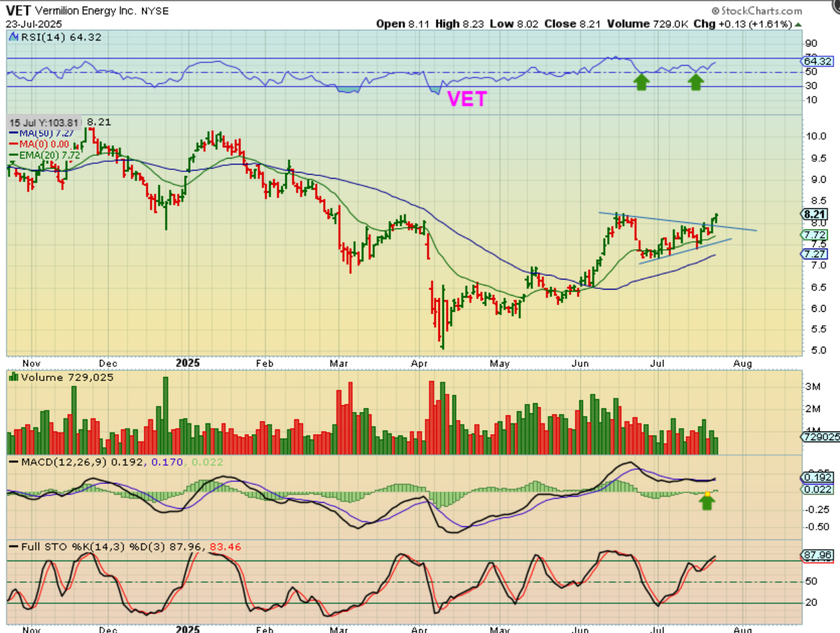Screen dimensions: 840x633
Task: Click the 2025 label under the stochastic panel
Action: pyautogui.click(x=187, y=630)
